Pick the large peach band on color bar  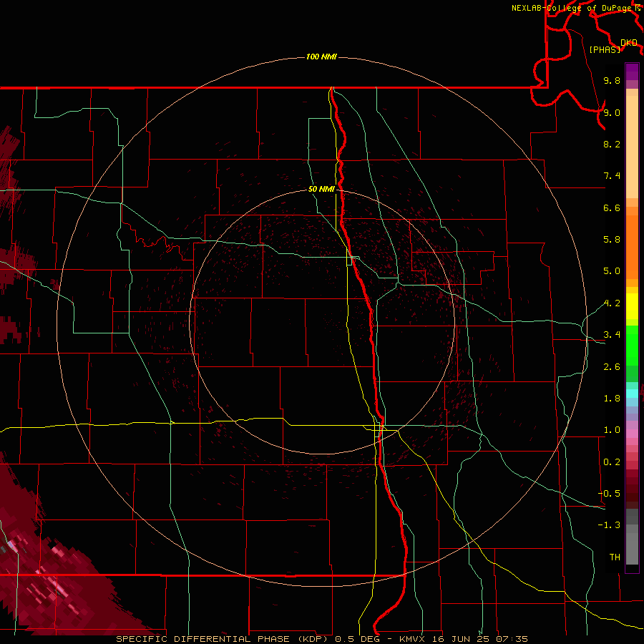click(632, 147)
